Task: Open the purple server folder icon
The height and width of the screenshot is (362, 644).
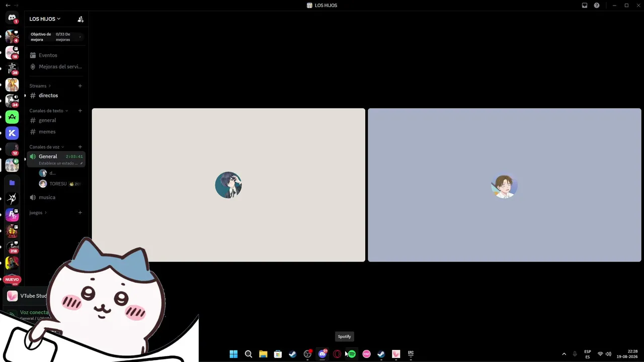Action: 12,183
